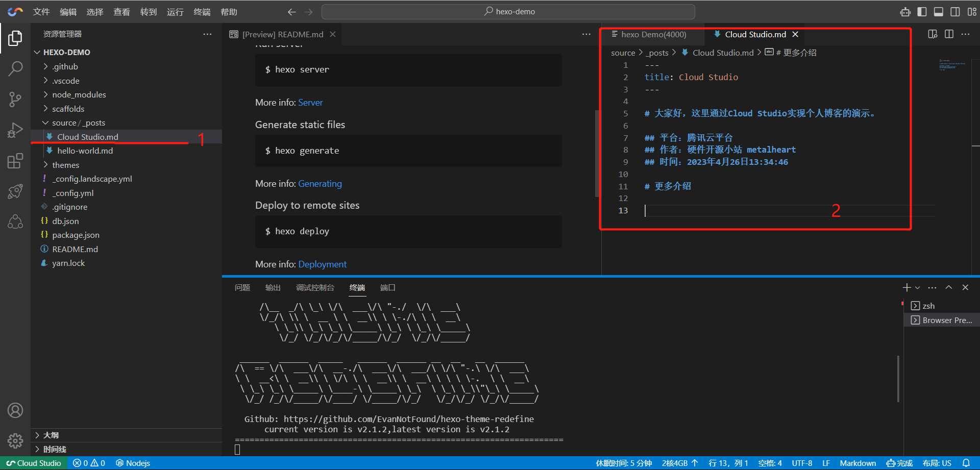Open the Accounts icon
The height and width of the screenshot is (470, 980).
pyautogui.click(x=15, y=410)
